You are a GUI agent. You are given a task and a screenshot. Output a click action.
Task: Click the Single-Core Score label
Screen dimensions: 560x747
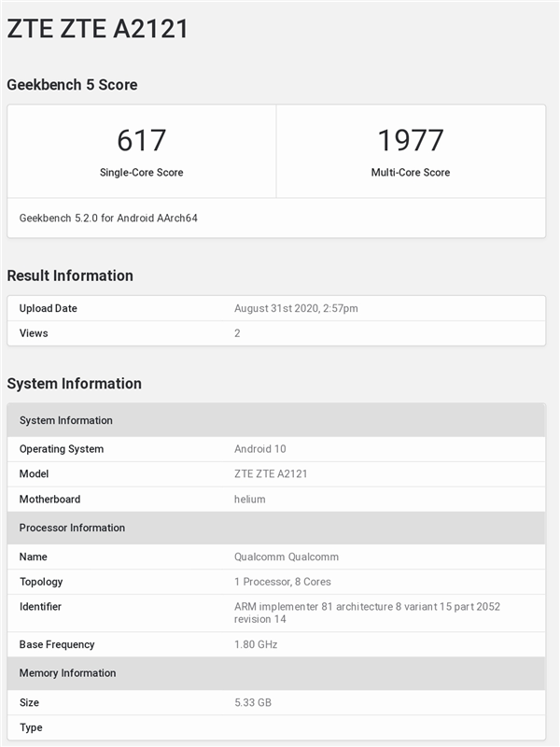pyautogui.click(x=142, y=173)
